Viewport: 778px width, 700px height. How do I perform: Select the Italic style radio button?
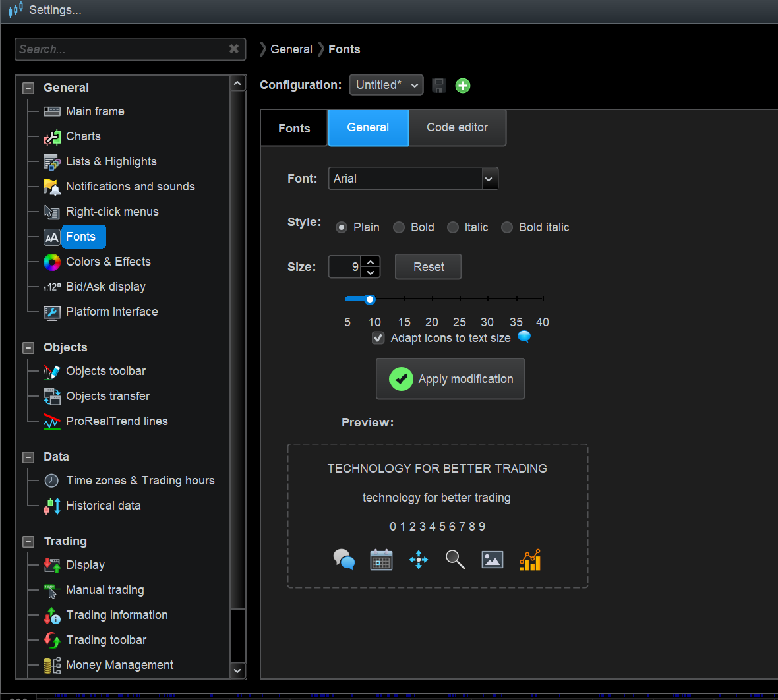[x=452, y=227]
